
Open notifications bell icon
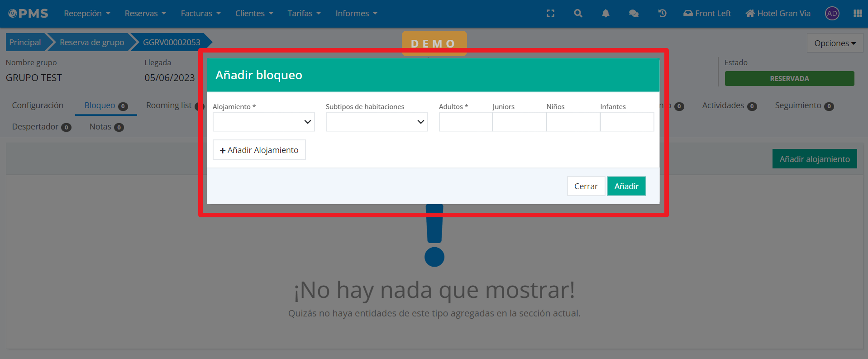click(606, 14)
